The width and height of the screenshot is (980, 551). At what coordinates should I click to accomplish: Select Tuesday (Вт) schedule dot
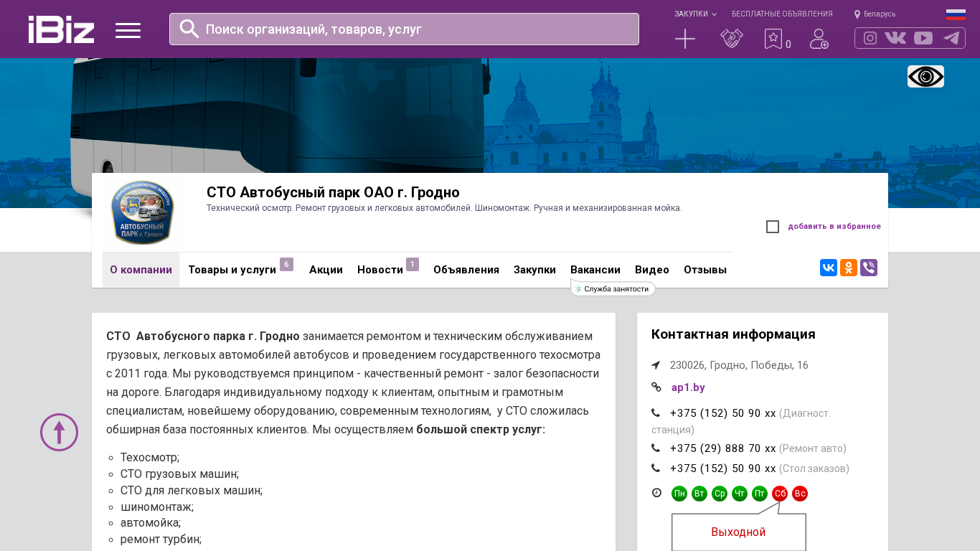pos(699,494)
